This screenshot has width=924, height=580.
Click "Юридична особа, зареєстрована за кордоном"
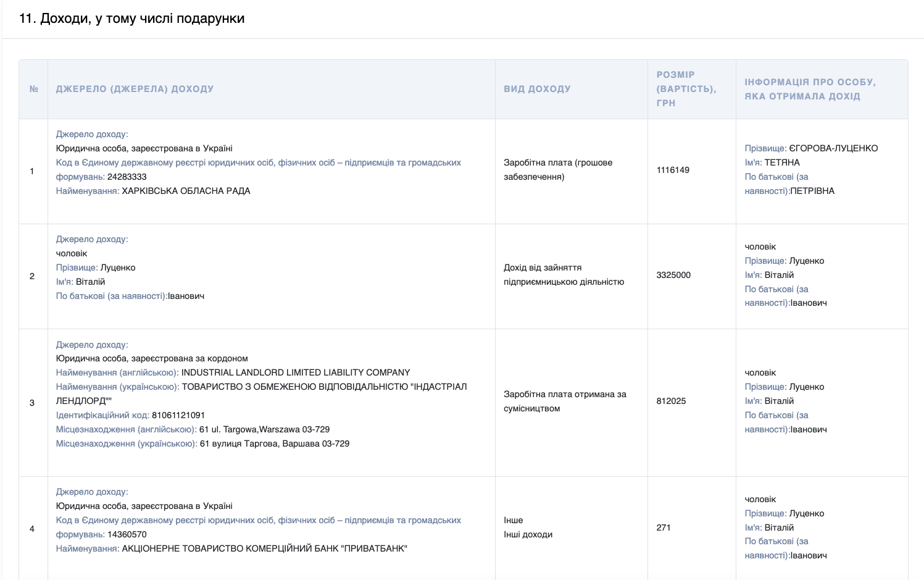click(152, 358)
